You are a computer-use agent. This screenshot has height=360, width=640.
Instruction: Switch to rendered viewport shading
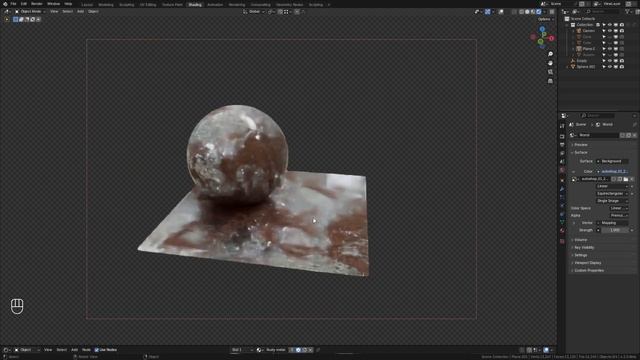click(x=539, y=12)
